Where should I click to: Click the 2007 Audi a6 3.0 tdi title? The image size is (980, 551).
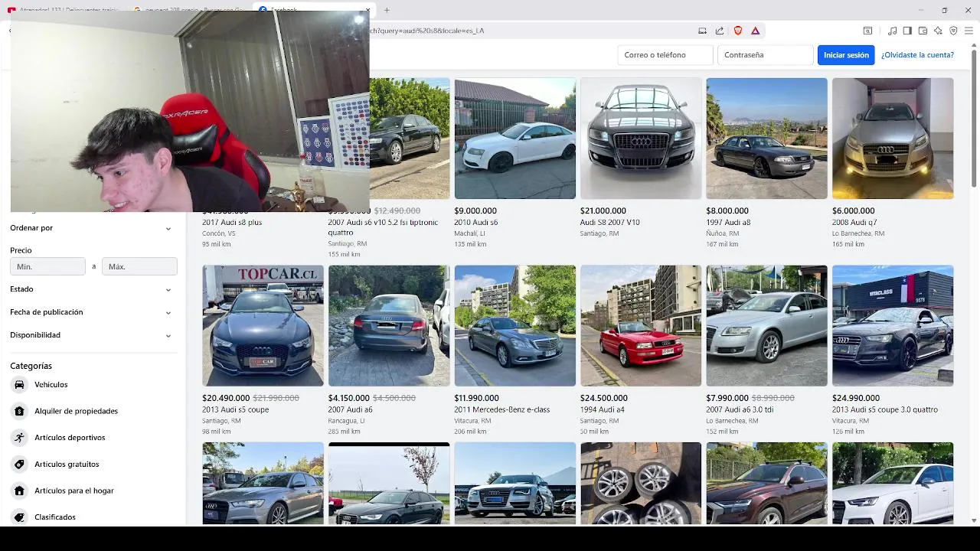740,409
